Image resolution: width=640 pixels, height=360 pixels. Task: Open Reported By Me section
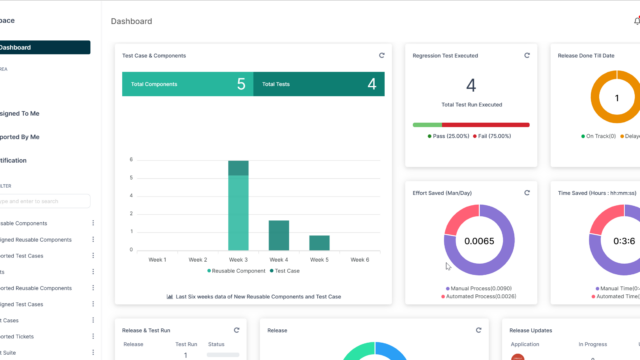click(20, 137)
